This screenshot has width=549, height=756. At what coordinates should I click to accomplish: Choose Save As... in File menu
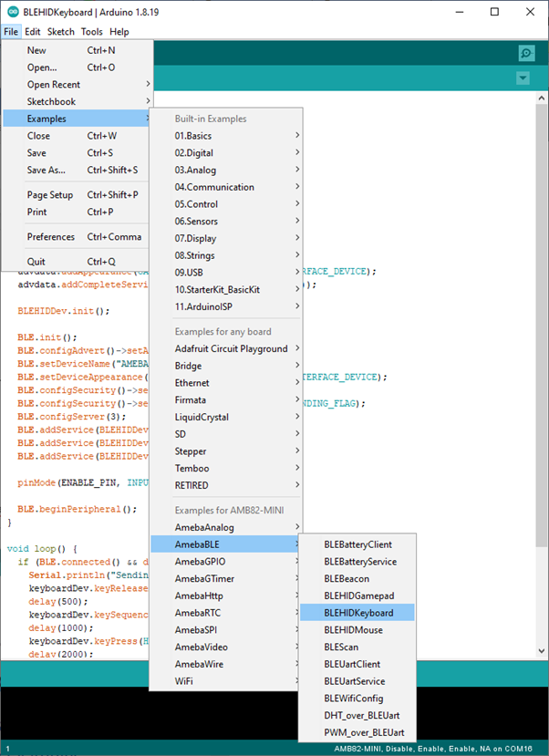[47, 170]
